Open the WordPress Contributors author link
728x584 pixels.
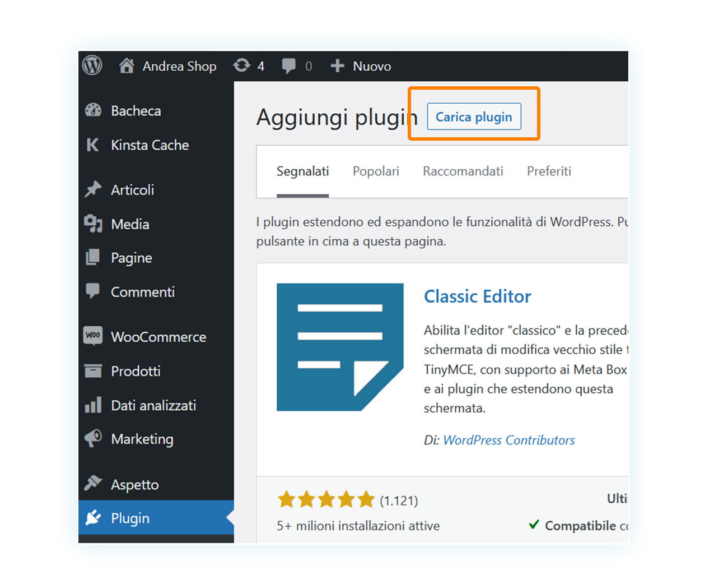509,440
